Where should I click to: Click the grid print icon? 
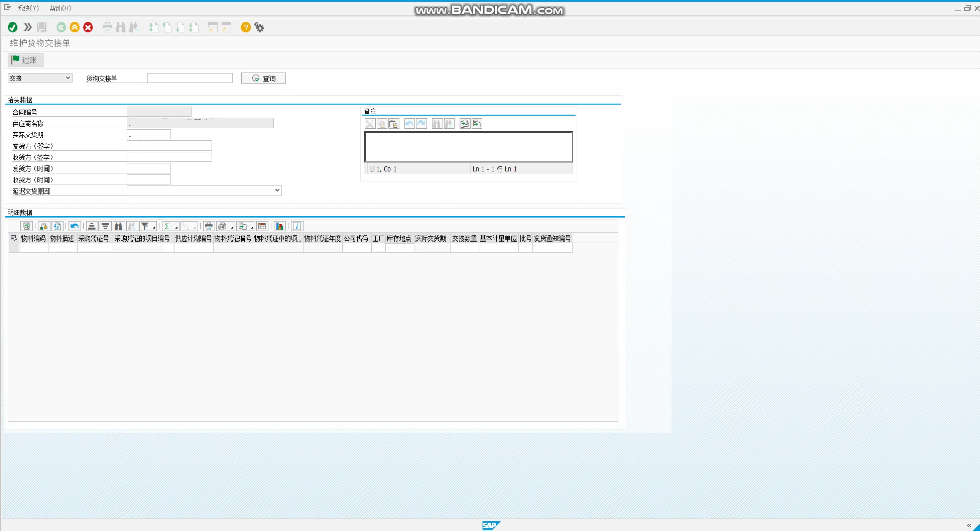point(208,226)
